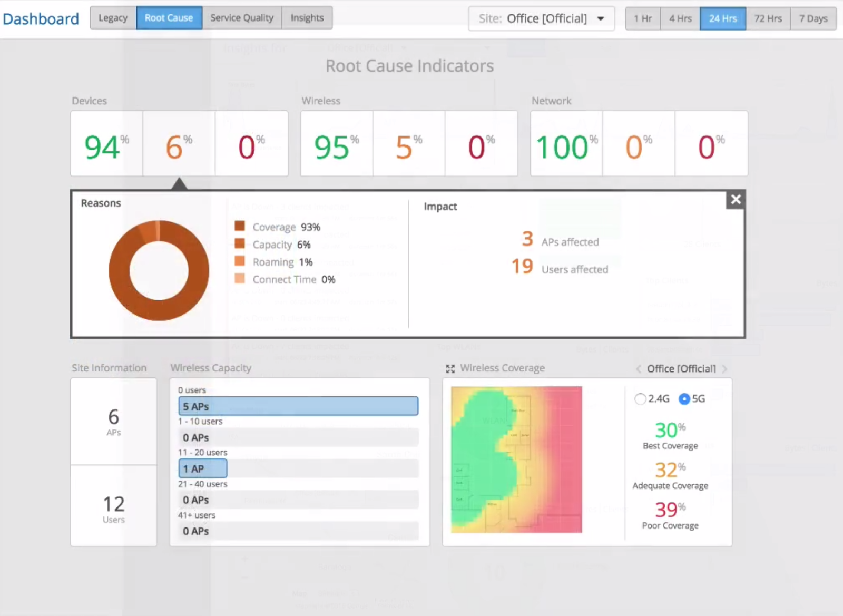Click the Capacity legend color swatch
Image resolution: width=843 pixels, height=616 pixels.
(240, 243)
